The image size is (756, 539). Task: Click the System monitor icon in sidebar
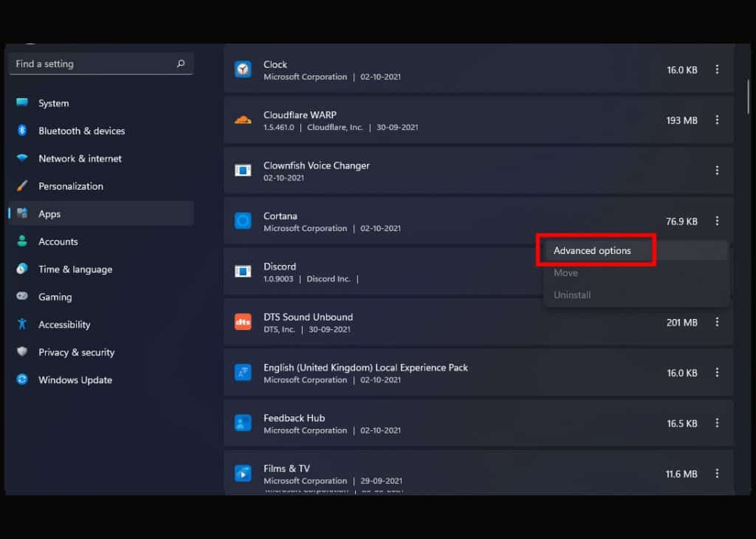[22, 102]
